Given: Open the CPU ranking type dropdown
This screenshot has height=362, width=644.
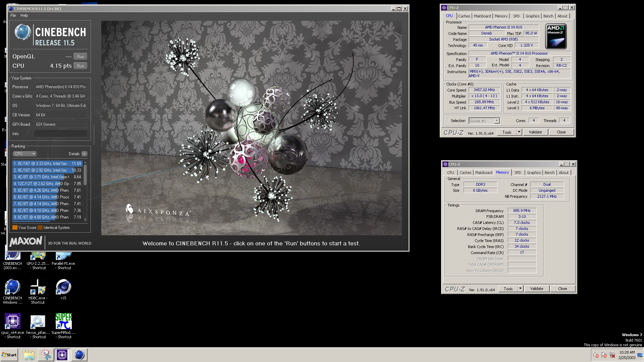Looking at the screenshot, I should tap(25, 154).
